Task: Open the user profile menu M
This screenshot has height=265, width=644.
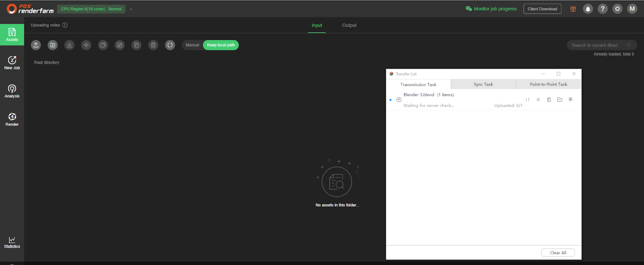Action: coord(632,9)
